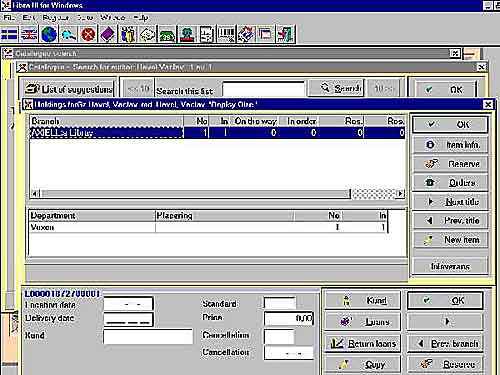Open the Register menu

click(x=55, y=17)
